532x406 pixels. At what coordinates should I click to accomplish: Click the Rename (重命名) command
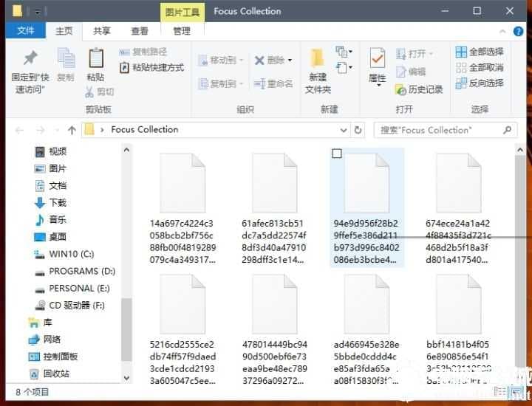(x=273, y=83)
